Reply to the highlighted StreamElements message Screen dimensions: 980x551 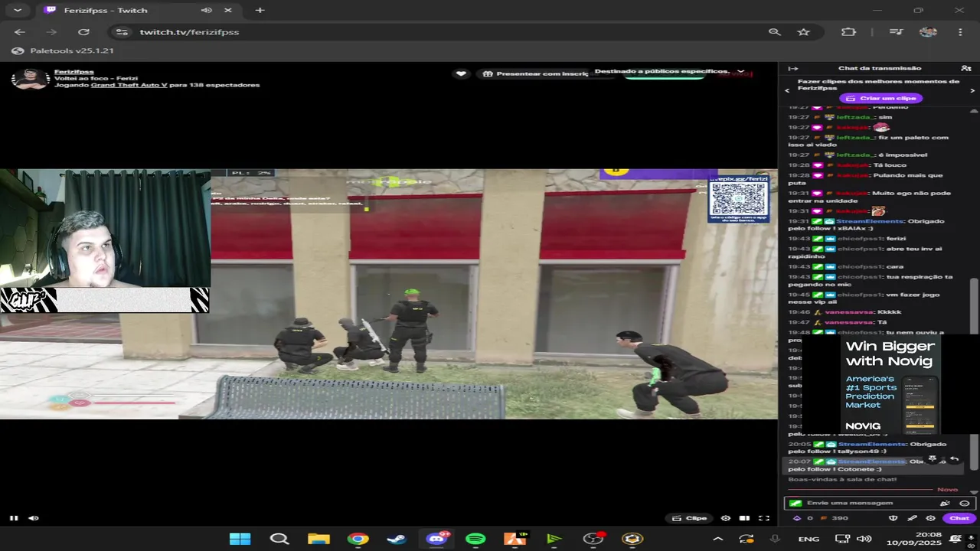tap(954, 458)
